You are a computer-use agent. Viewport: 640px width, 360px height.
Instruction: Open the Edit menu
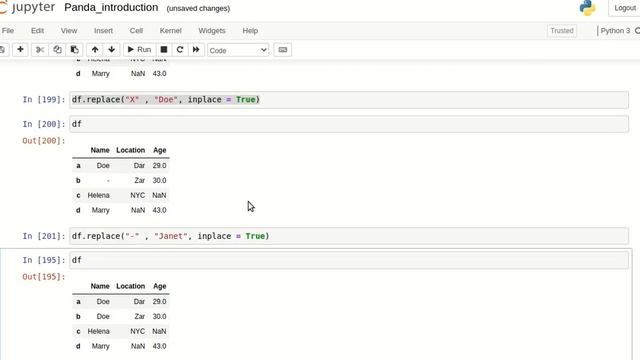[x=37, y=31]
